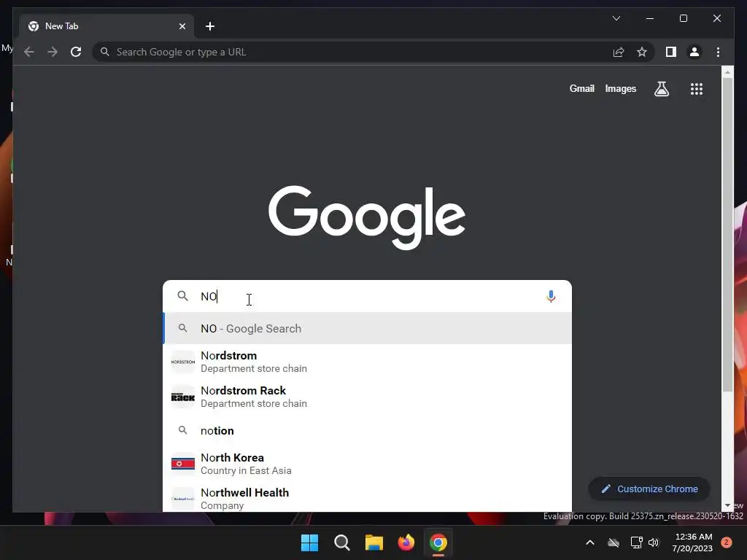Click the page vertical scrollbar thumb
Screen dimensions: 747x560
click(x=727, y=234)
